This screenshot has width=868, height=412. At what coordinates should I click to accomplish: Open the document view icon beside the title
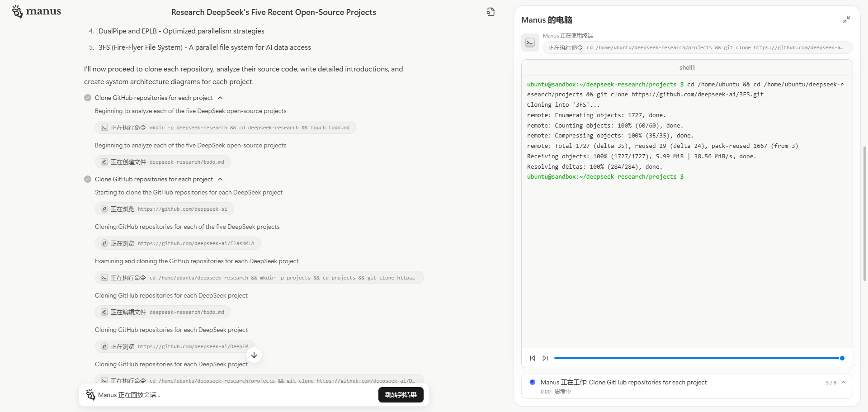(x=491, y=12)
